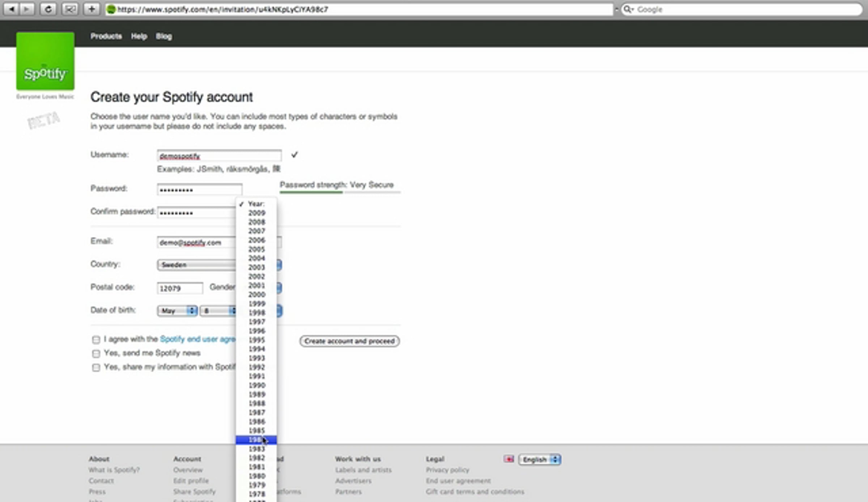Click the Postal code input field

[x=180, y=288]
